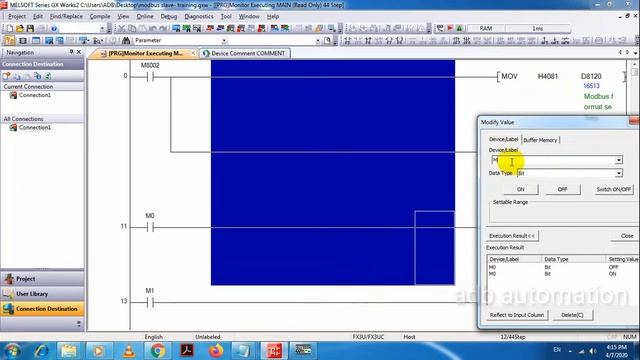The image size is (640, 360).
Task: Open the Parameter dropdown in toolbar
Action: tap(224, 41)
